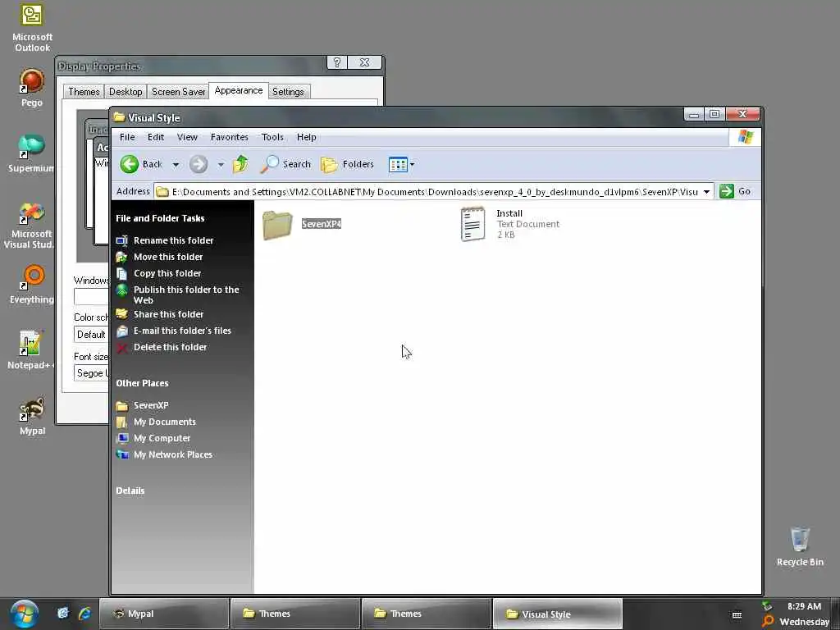The height and width of the screenshot is (630, 840).
Task: Toggle the Folders pane button
Action: [347, 164]
